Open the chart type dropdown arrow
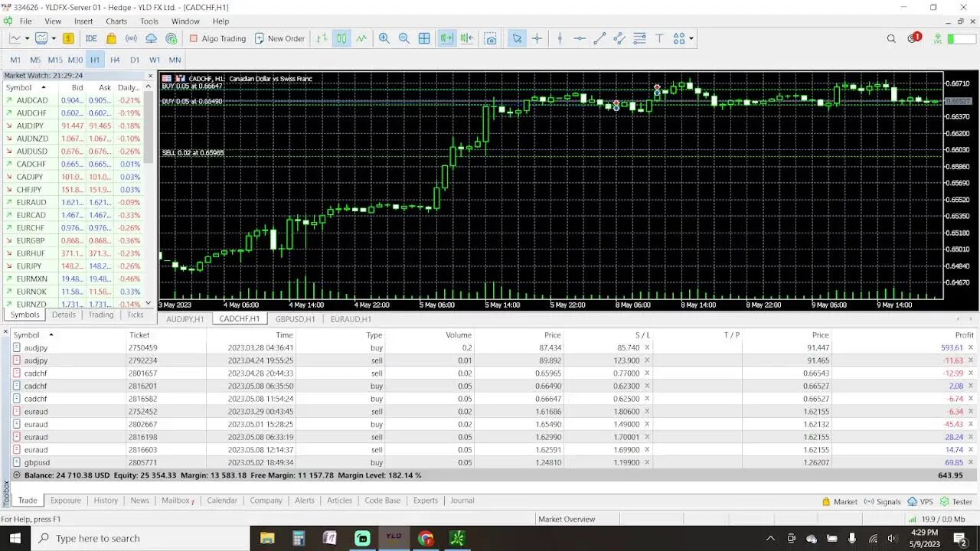 tap(27, 38)
